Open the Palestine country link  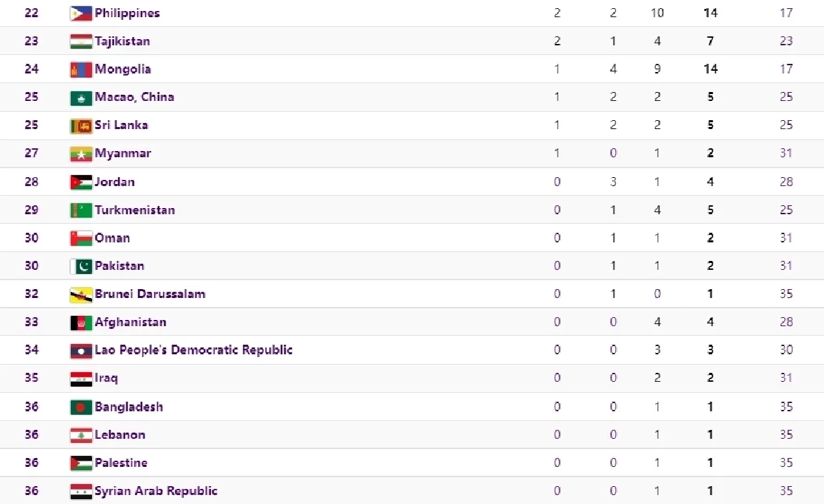[121, 463]
